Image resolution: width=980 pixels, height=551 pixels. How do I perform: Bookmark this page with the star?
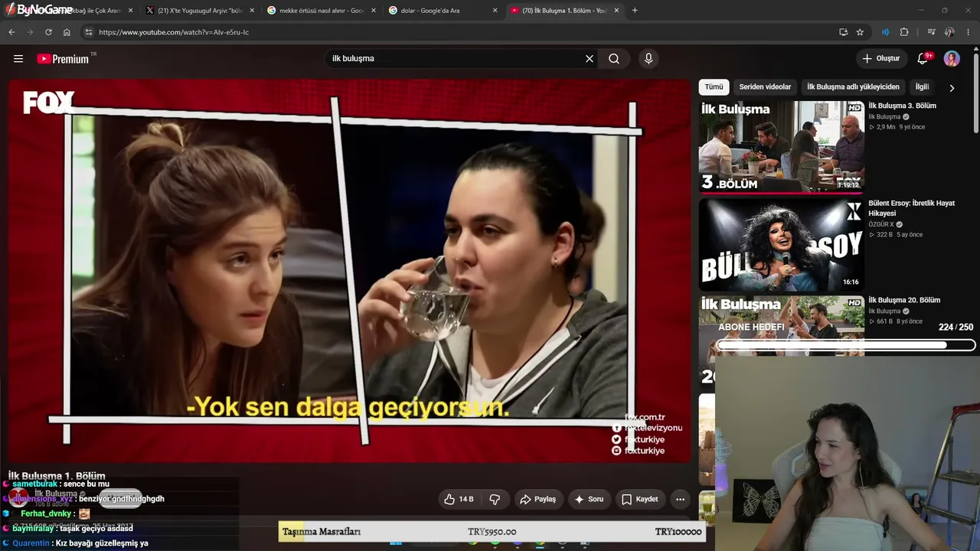pos(860,32)
